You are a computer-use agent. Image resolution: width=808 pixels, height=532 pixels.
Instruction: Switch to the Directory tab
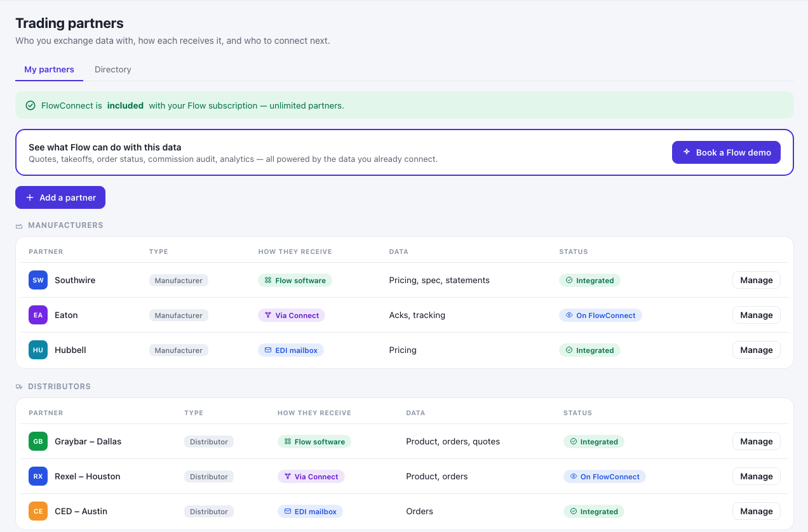point(113,69)
